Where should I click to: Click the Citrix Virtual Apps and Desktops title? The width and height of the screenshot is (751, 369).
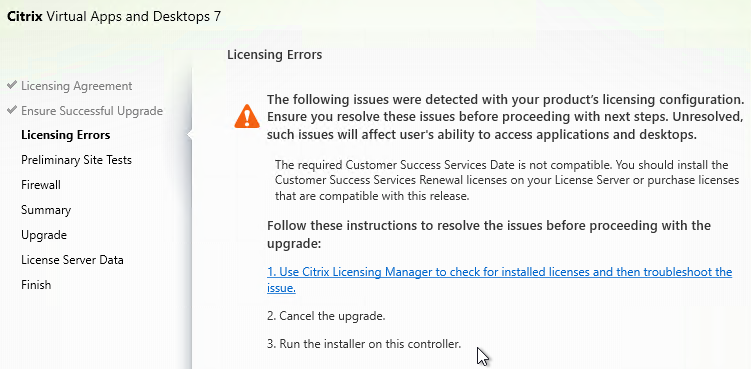point(114,16)
